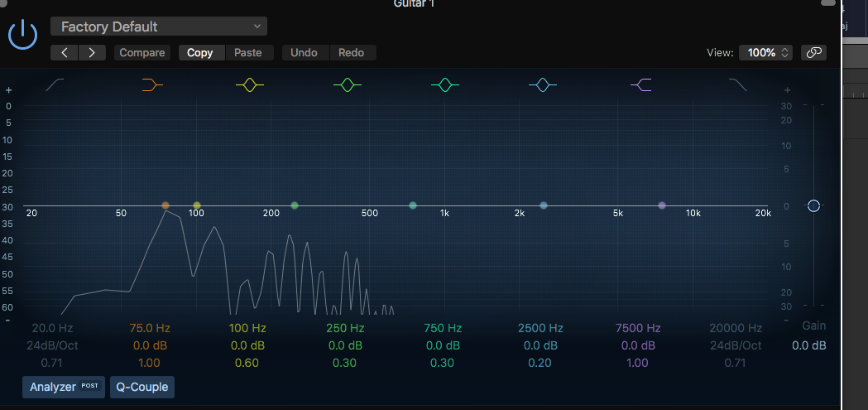Screen dimensions: 868x410
Task: Click the 20000 Hz frequency value
Action: coord(736,328)
